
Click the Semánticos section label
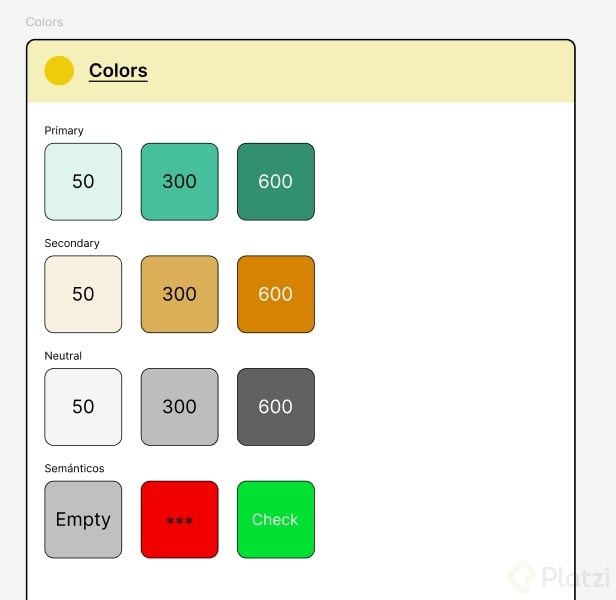(x=74, y=468)
